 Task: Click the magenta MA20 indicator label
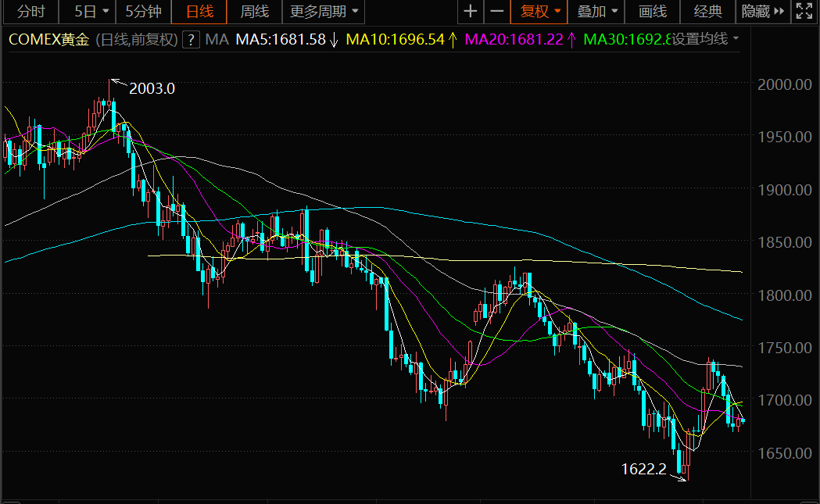click(x=514, y=40)
